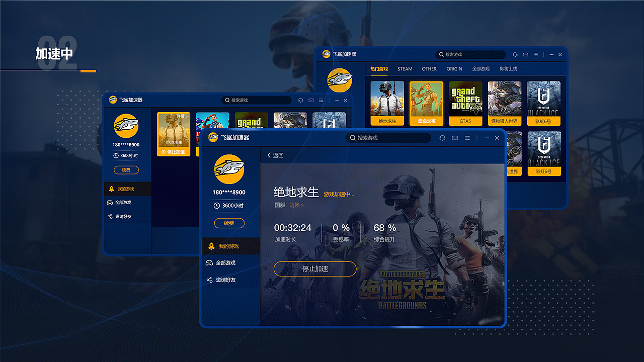This screenshot has height=362, width=644.
Task: Switch to STEAM tab
Action: tap(405, 69)
